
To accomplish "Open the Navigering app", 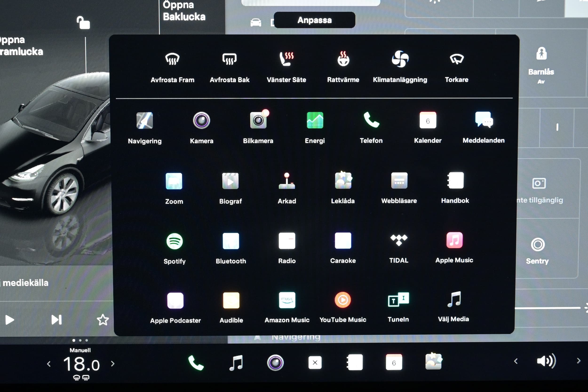I will click(x=144, y=128).
